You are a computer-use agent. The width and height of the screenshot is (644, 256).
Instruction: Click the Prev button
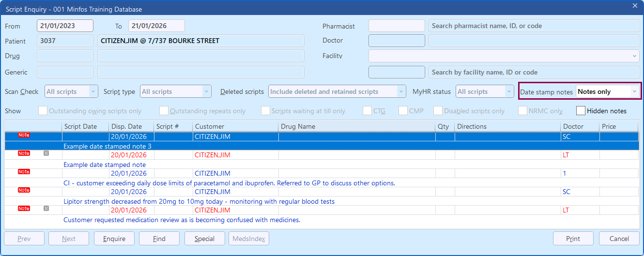click(24, 239)
